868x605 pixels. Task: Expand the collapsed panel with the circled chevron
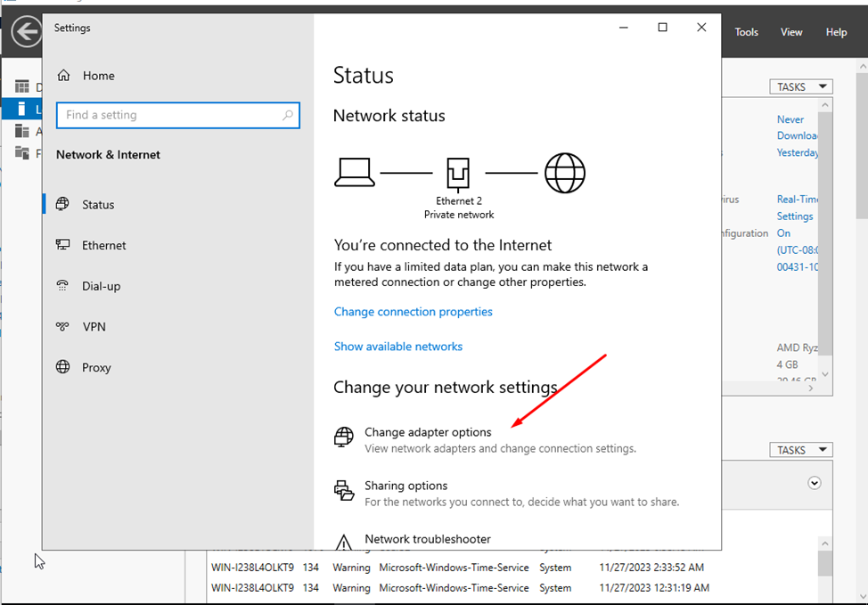[x=814, y=482]
